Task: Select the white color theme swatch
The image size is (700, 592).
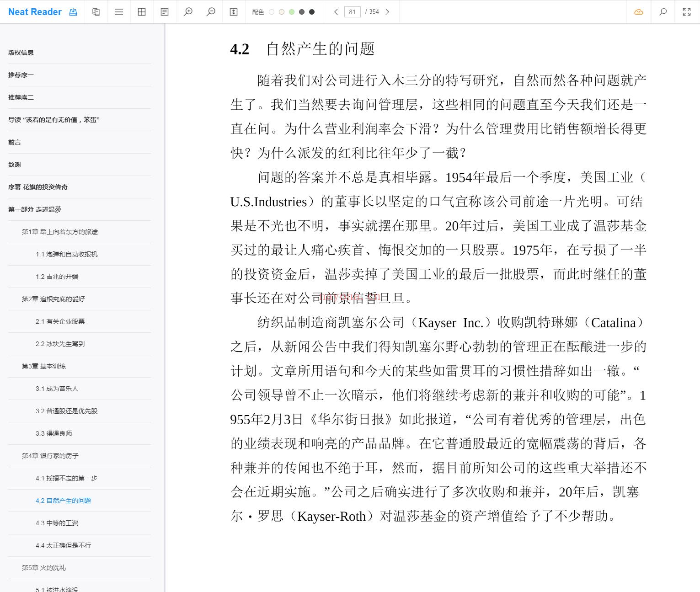Action: (272, 12)
